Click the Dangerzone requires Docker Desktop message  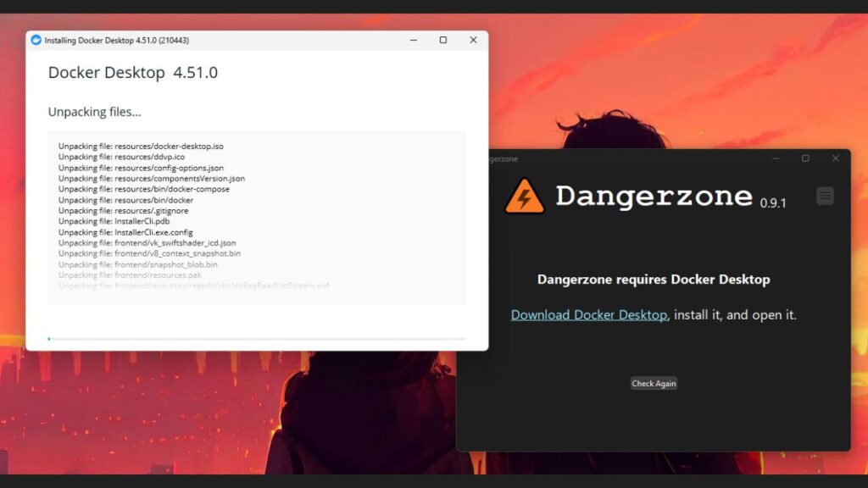click(654, 279)
